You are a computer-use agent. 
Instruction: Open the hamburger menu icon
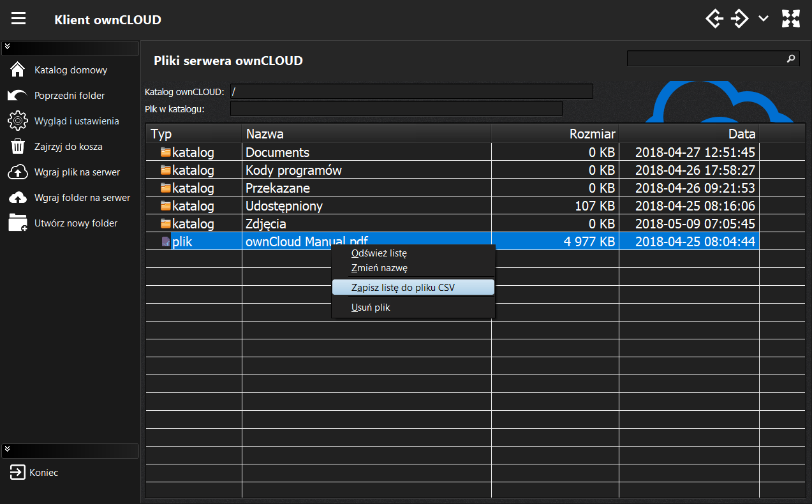(18, 19)
